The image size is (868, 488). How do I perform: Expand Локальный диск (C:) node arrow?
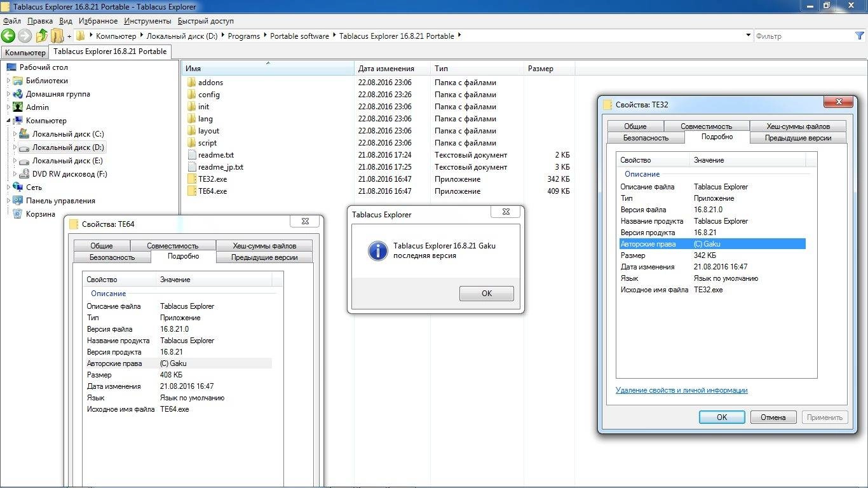pyautogui.click(x=15, y=134)
